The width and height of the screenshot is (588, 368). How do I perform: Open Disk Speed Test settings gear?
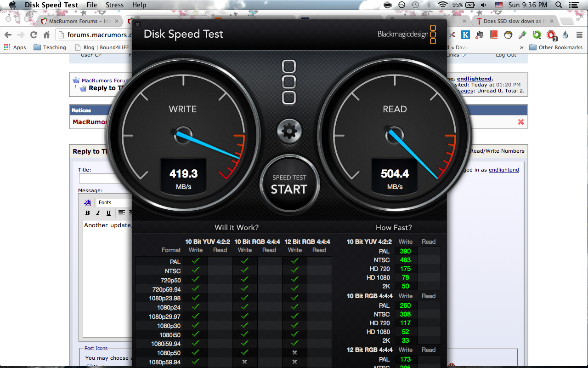(x=289, y=132)
